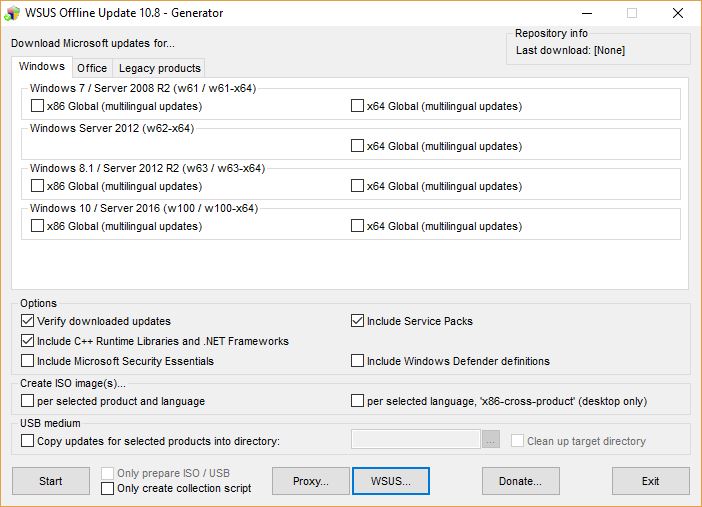The image size is (702, 507).
Task: Enable Copy updates for selected products into directory
Action: [27, 441]
